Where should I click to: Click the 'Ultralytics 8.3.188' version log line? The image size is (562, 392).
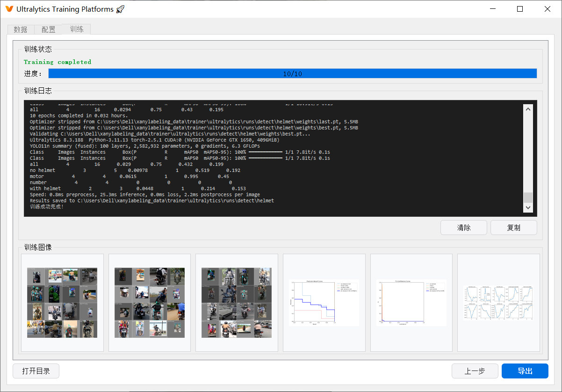[155, 140]
